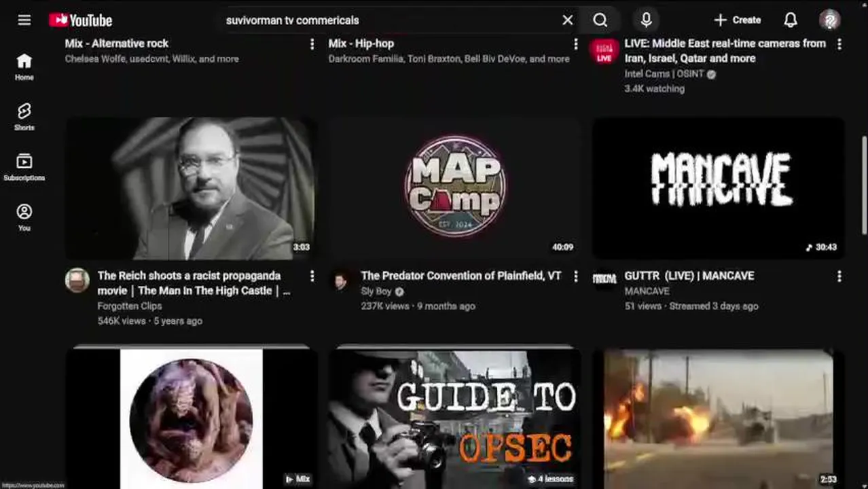Open the You sidebar item
Screen dimensions: 868x489
[x=24, y=218]
